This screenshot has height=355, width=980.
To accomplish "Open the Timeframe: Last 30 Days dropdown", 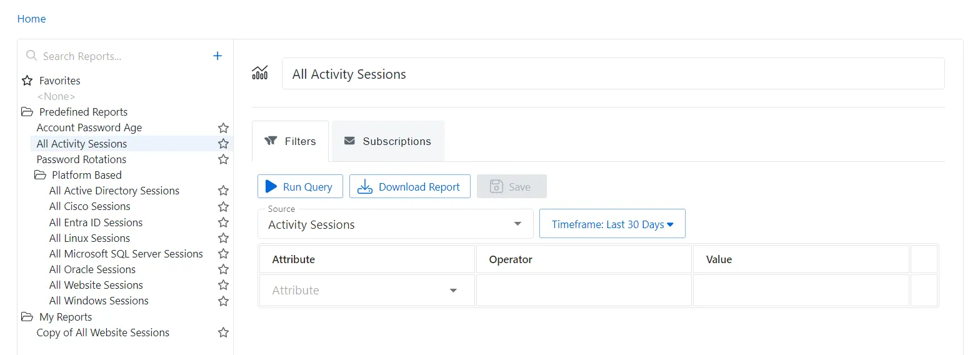I will [x=612, y=224].
